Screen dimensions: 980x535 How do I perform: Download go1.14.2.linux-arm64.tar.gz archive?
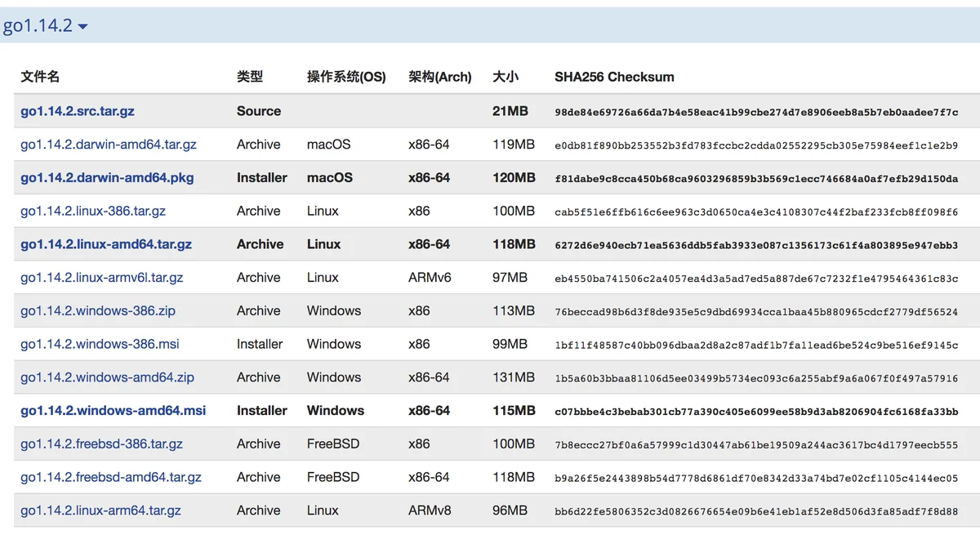pyautogui.click(x=100, y=510)
